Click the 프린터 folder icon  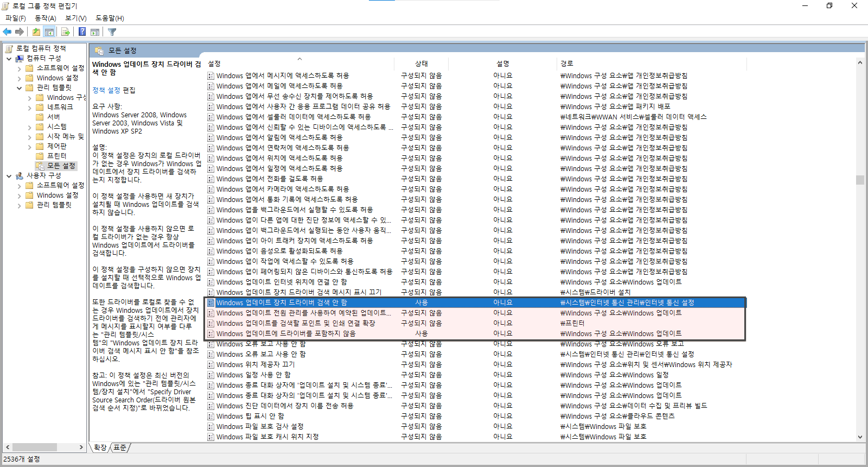coord(40,156)
